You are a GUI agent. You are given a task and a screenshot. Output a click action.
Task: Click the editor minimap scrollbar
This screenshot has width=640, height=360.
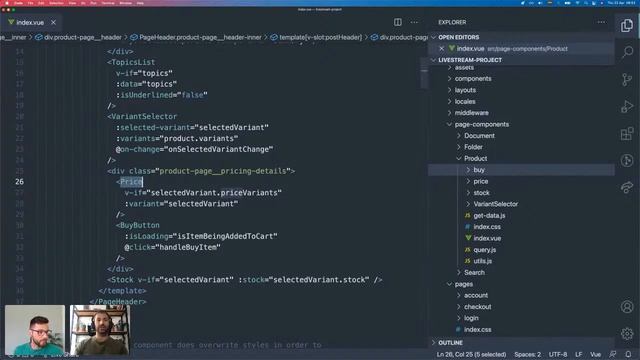[424, 73]
